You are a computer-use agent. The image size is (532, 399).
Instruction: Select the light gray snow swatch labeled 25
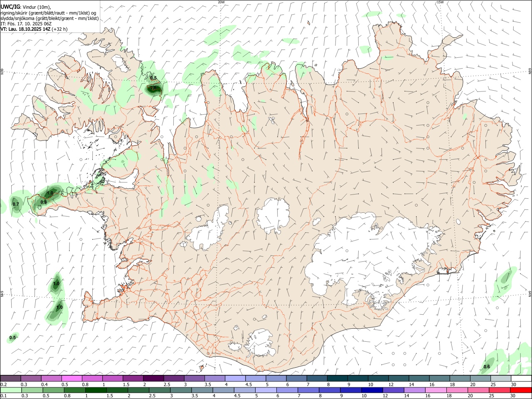(x=501, y=379)
